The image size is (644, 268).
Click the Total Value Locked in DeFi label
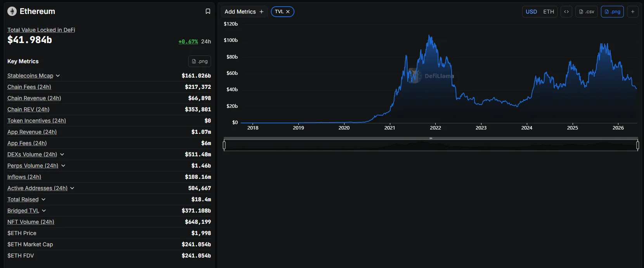[41, 30]
